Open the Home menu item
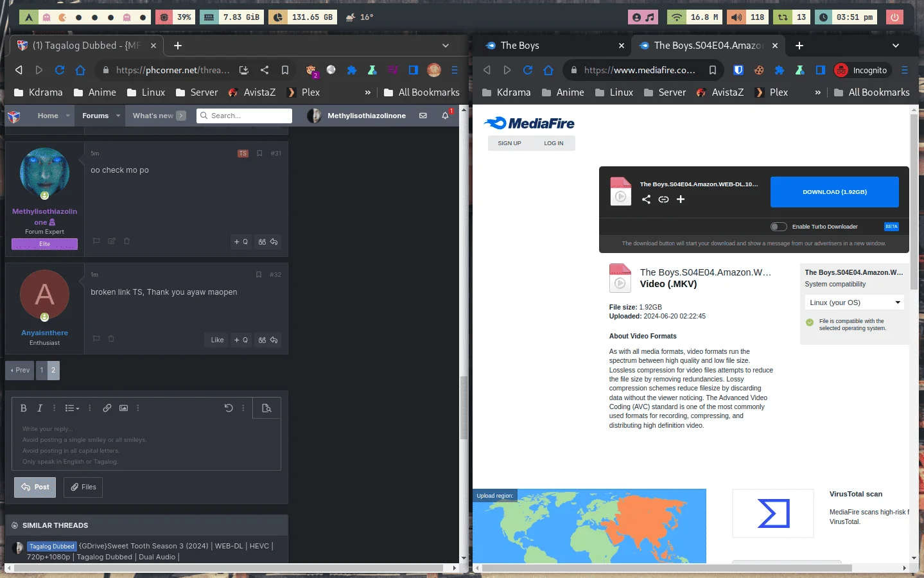The image size is (924, 578). click(48, 116)
